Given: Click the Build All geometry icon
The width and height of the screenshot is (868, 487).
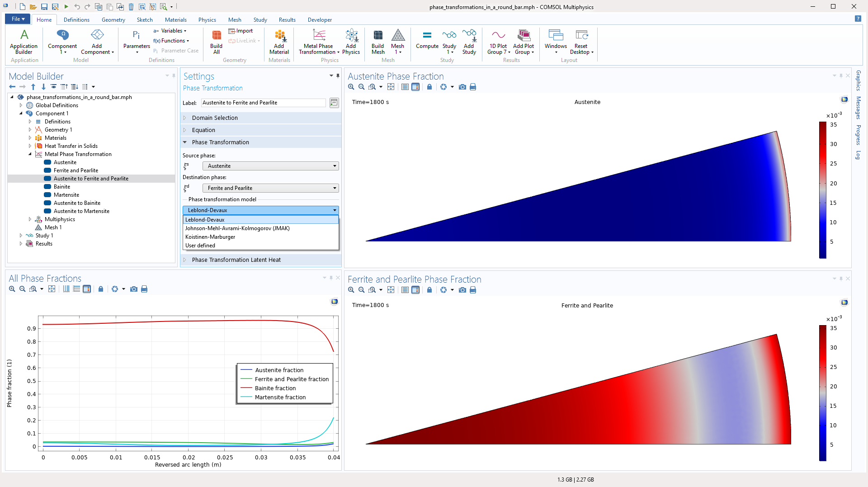Looking at the screenshot, I should pos(216,42).
